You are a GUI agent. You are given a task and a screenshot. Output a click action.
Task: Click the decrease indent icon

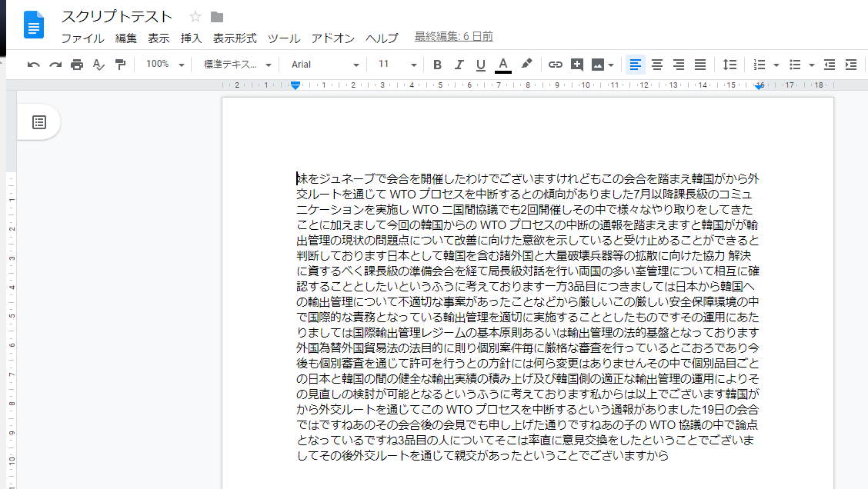pyautogui.click(x=830, y=65)
